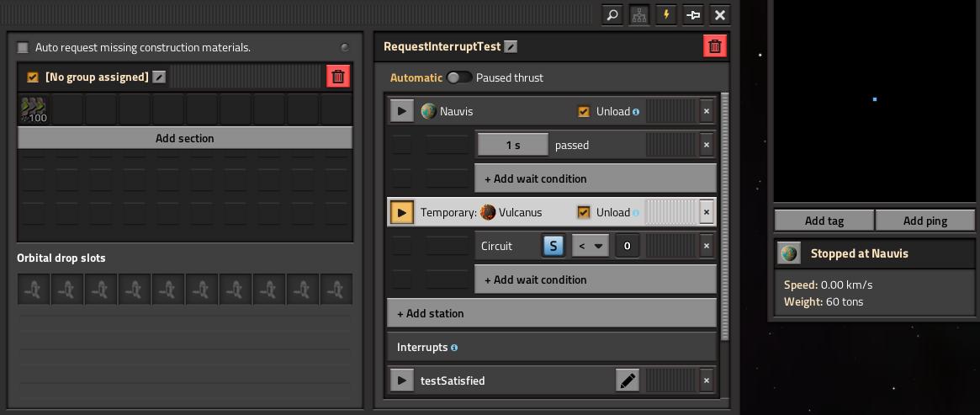This screenshot has height=415, width=980.
Task: Enable Auto request missing construction materials
Action: click(23, 47)
